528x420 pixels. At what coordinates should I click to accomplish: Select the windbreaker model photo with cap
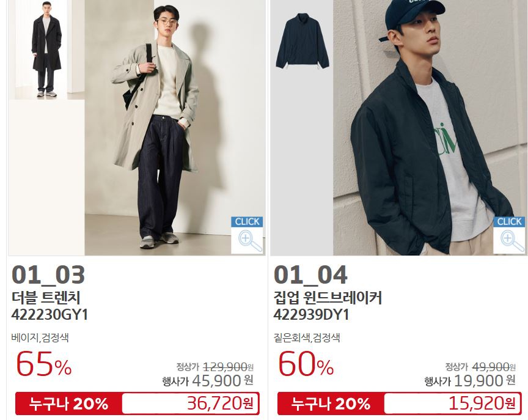430,128
